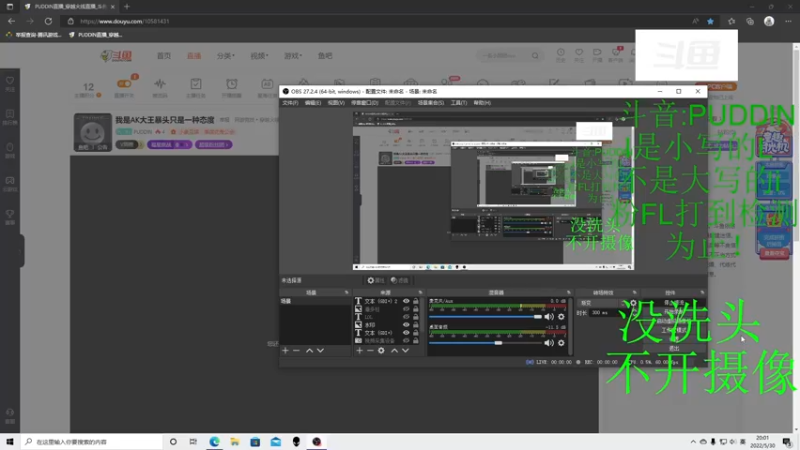
Task: Toggle visibility of video capture device source
Action: [406, 340]
